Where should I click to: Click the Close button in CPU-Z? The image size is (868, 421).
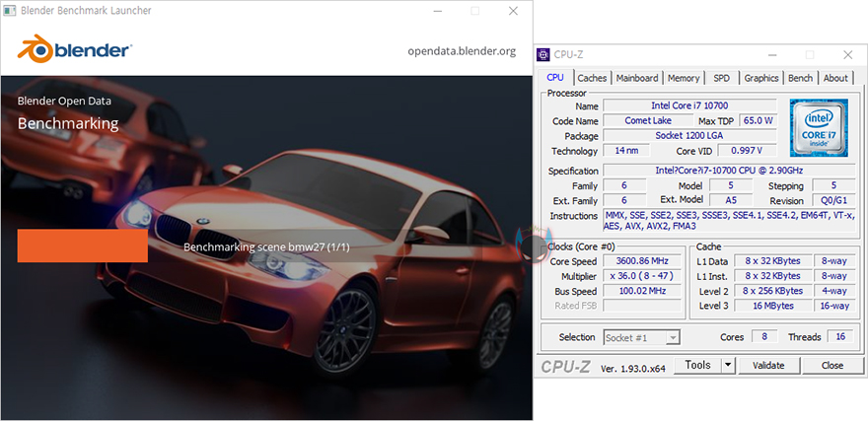[x=832, y=365]
